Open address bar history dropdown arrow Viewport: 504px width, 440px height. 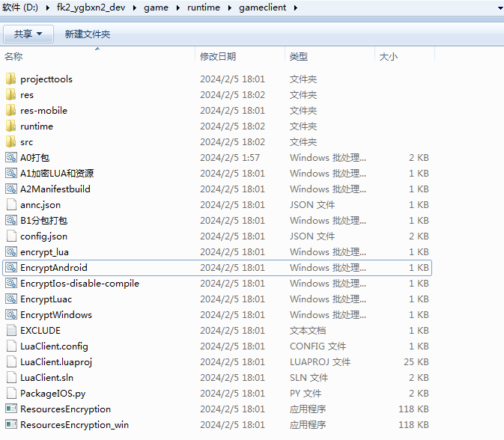pyautogui.click(x=500, y=8)
